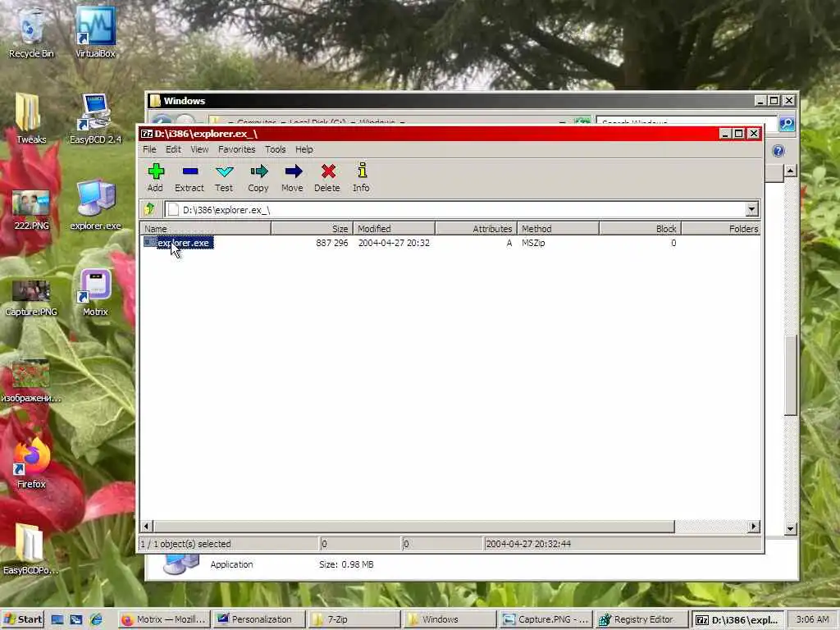Click the 2004-04-27 20:32:44 status bar entry
840x630 pixels.
pos(528,544)
